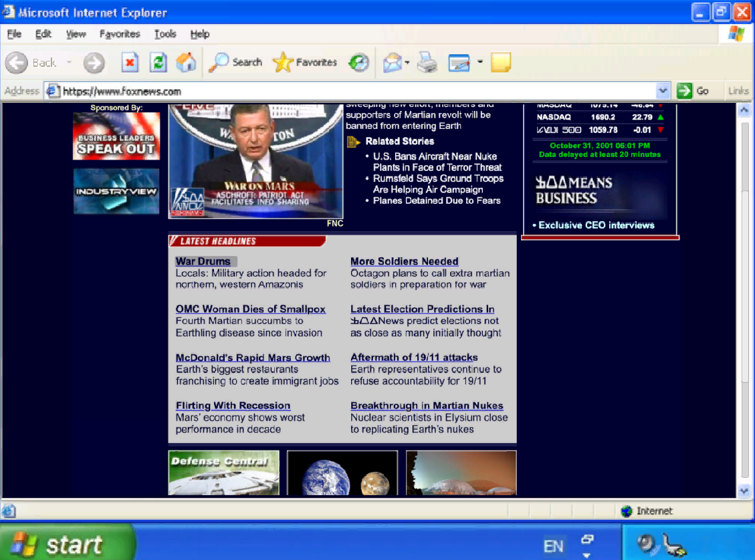Click the Defense Central image
The width and height of the screenshot is (755, 560).
click(x=223, y=472)
